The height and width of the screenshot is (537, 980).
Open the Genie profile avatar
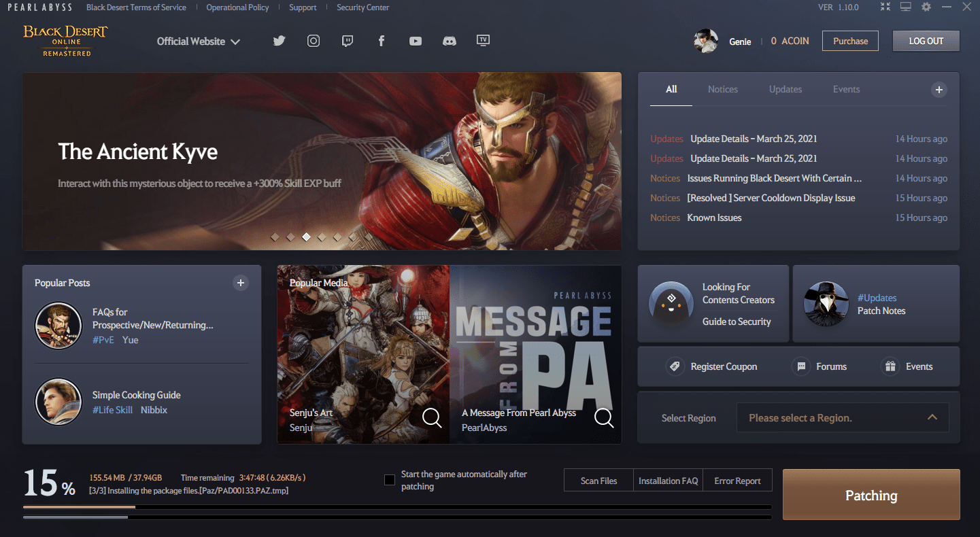[x=705, y=41]
